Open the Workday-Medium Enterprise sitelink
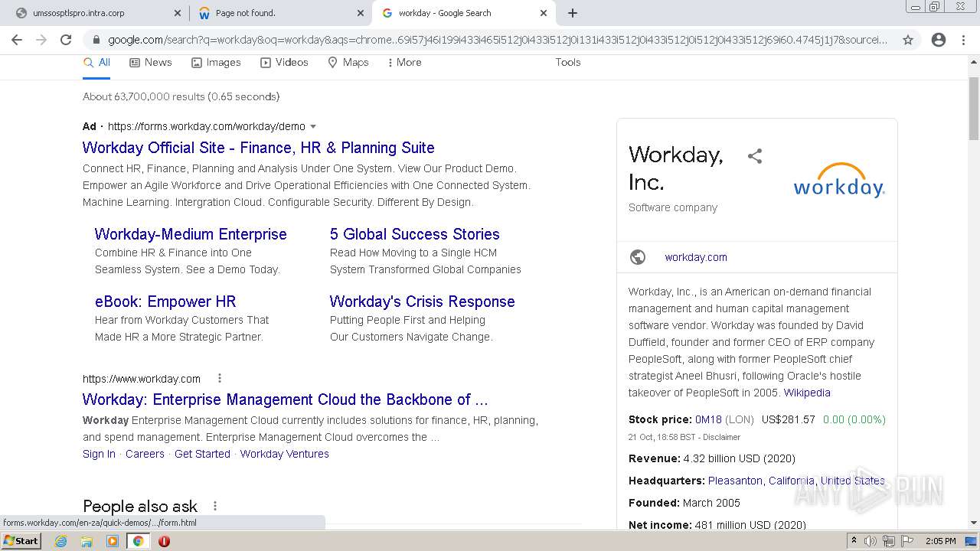This screenshot has height=551, width=980. tap(191, 234)
